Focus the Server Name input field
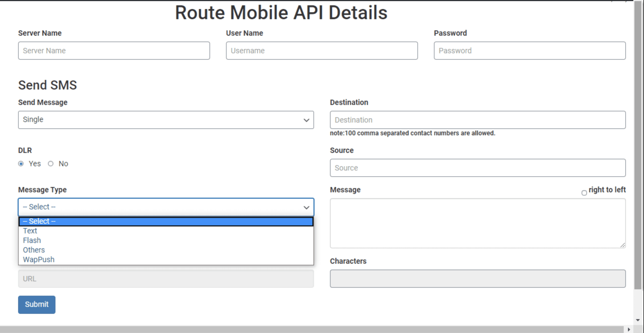The width and height of the screenshot is (644, 333). [x=114, y=51]
